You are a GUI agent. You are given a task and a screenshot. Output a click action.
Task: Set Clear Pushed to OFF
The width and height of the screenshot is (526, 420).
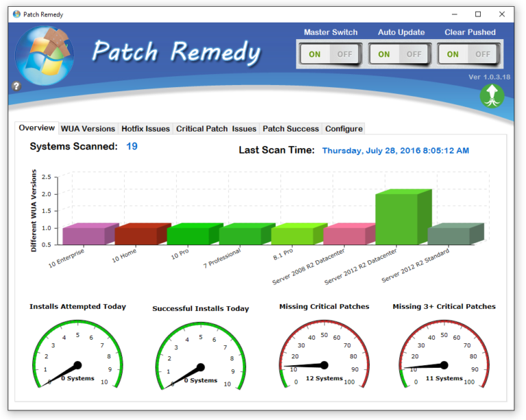point(483,54)
